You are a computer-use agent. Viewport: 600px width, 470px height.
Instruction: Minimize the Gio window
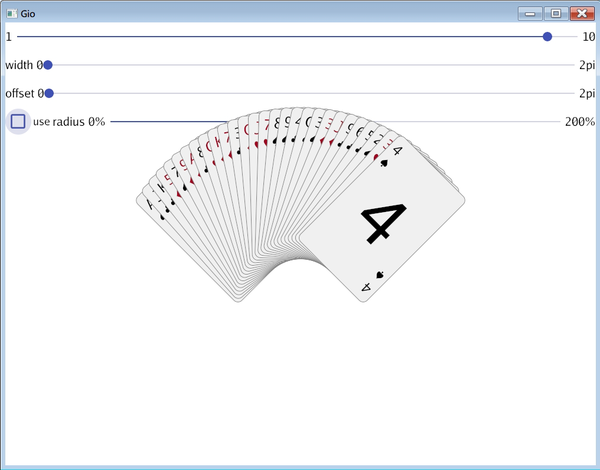530,13
